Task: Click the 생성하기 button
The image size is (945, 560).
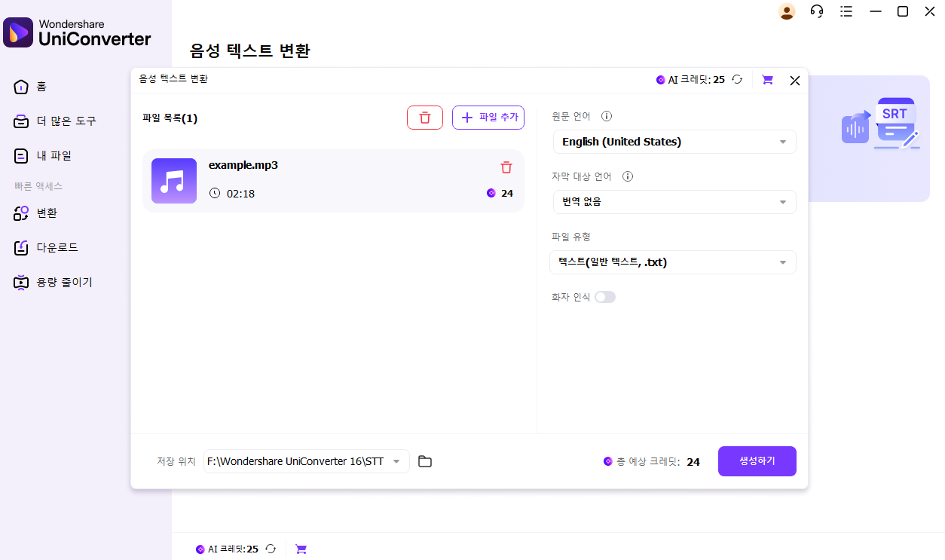Action: coord(757,461)
